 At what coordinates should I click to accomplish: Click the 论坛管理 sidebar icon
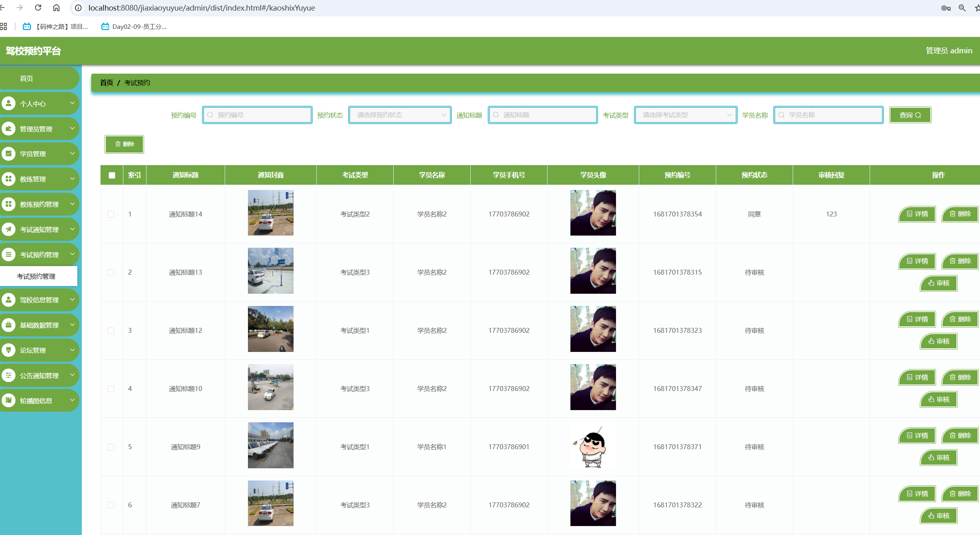9,350
